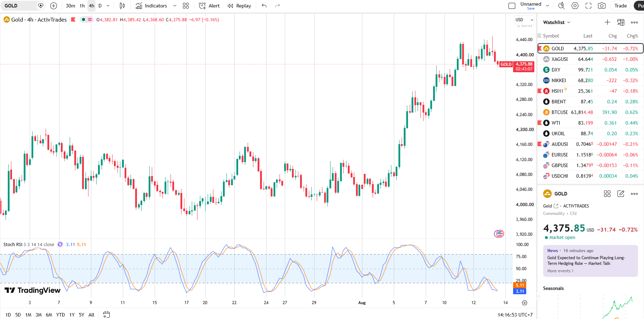Open the More events link
644x319 pixels.
coord(560,271)
